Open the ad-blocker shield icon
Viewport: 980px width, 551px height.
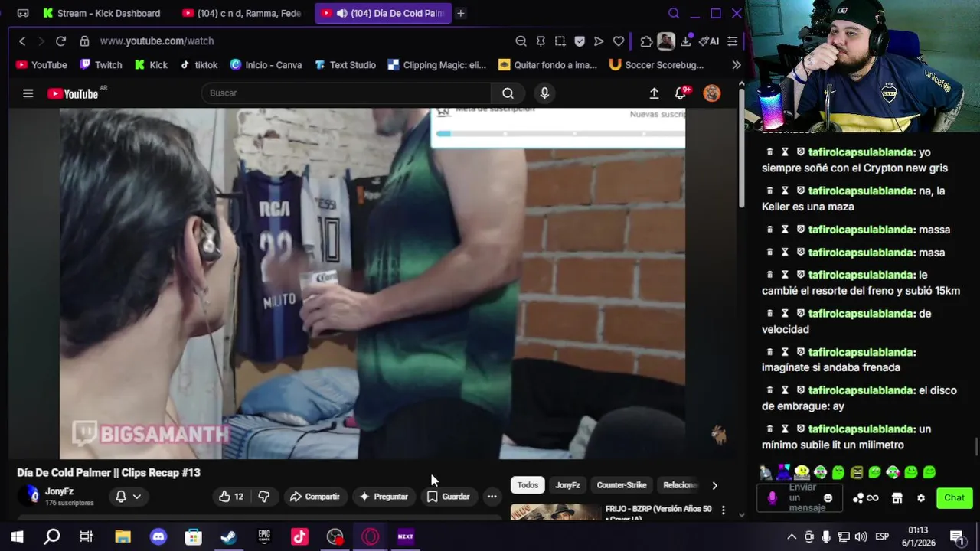580,41
